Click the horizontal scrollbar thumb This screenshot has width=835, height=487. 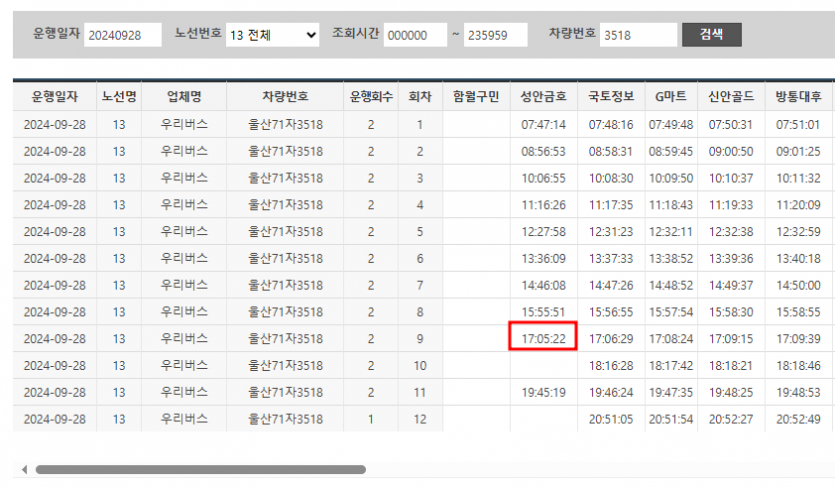tap(200, 469)
